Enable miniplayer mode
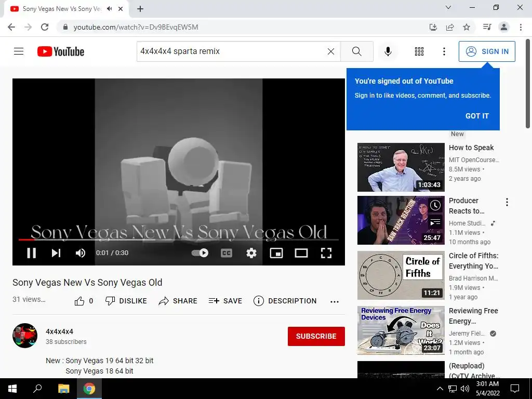532x399 pixels. [276, 253]
